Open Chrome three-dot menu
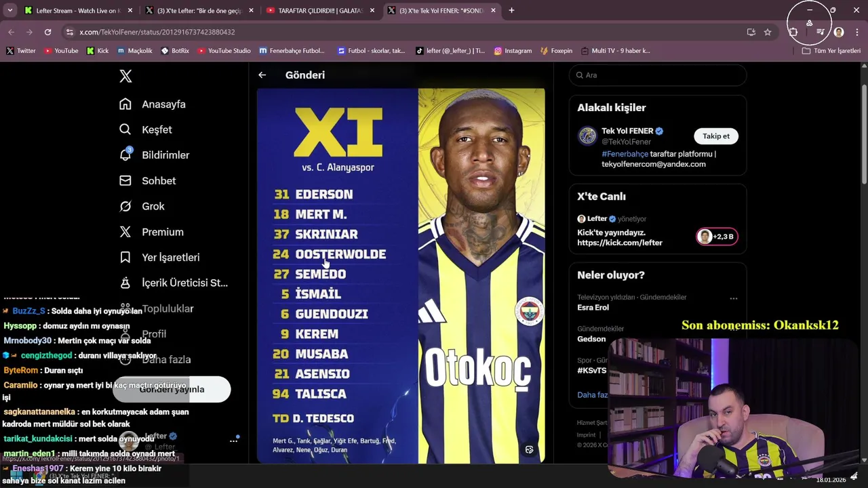This screenshot has width=868, height=488. pos(858,32)
